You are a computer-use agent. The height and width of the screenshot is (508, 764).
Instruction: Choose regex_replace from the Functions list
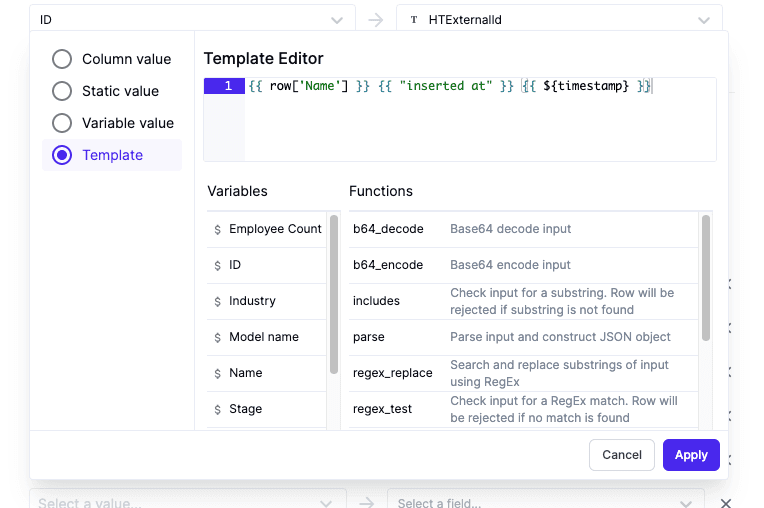[x=393, y=373]
